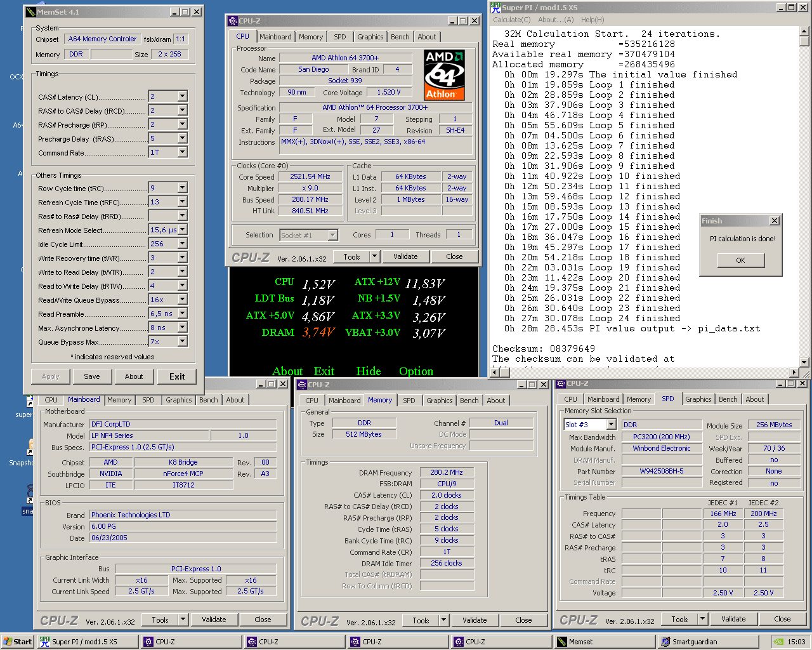Expand the CAS# Latency dropdown in MemSet
Image resolution: width=812 pixels, height=650 pixels.
point(182,96)
